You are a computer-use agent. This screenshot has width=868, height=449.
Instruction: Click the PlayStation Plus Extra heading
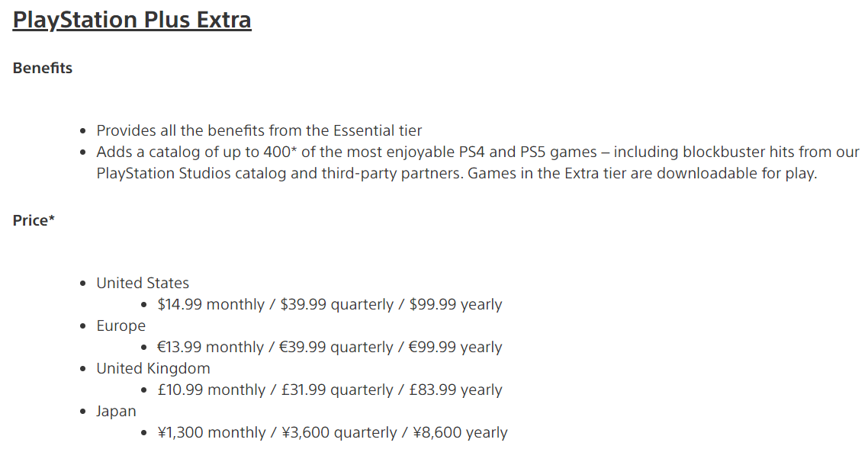click(132, 20)
